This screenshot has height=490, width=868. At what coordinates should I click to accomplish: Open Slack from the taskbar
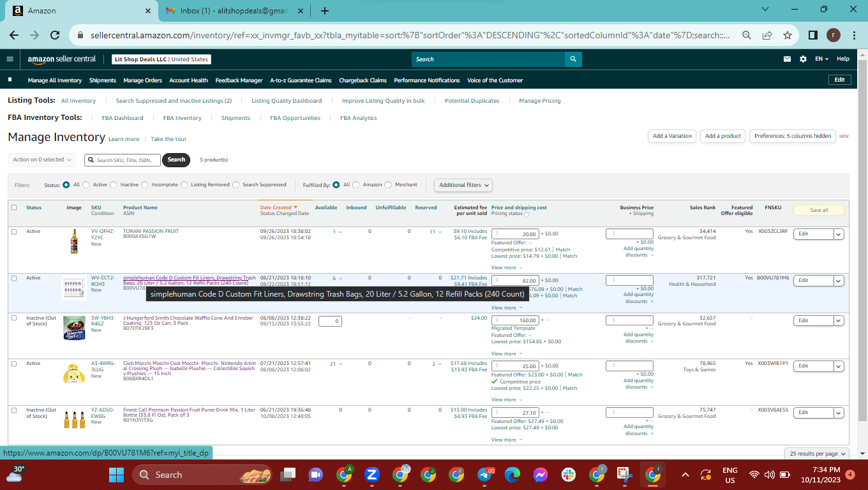point(568,475)
